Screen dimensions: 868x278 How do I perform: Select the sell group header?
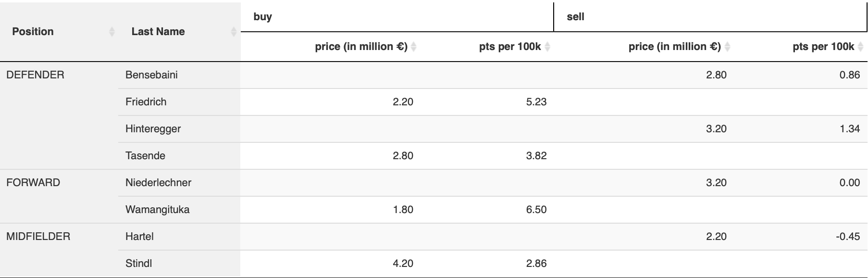click(x=575, y=17)
